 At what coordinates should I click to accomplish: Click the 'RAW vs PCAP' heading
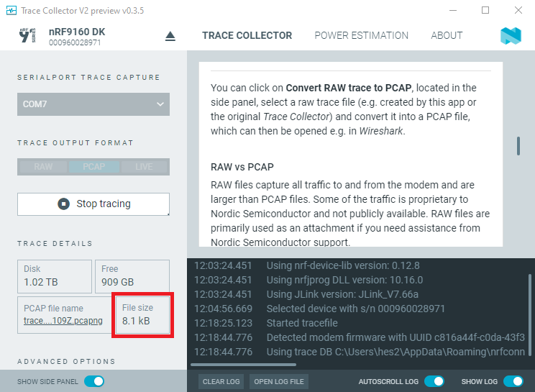242,167
